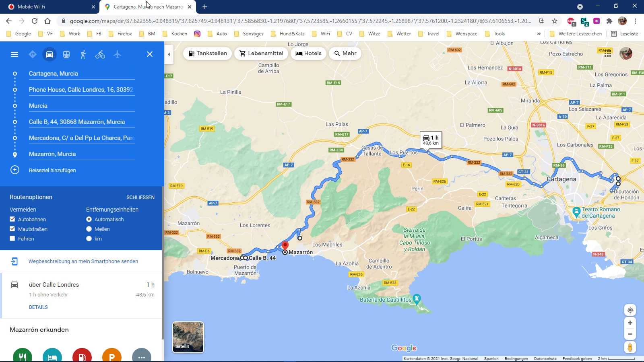
Task: Show more bookmarks via overflow chevron
Action: pos(539,34)
